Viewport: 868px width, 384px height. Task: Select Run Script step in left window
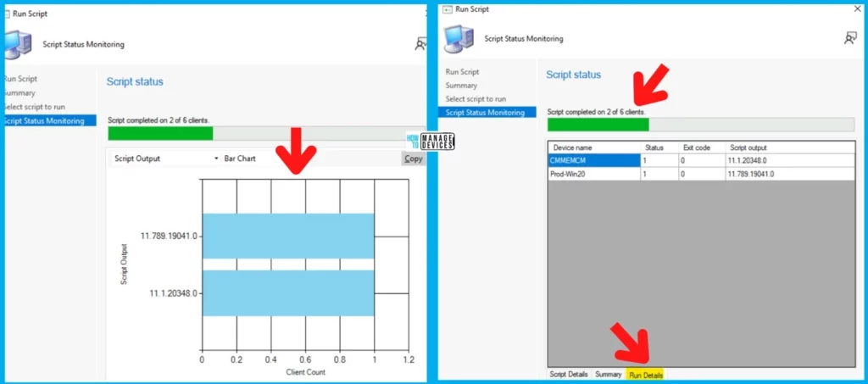(x=20, y=79)
